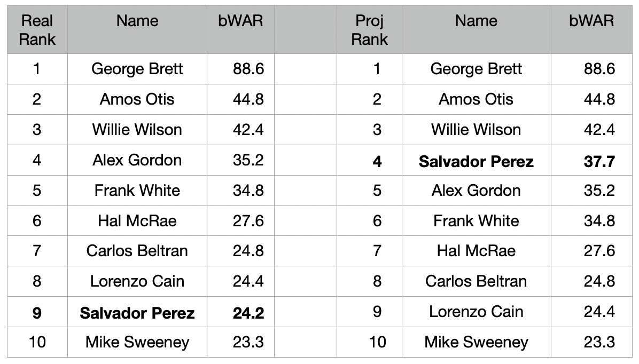Click the bold 24.2 bWAR value
The image size is (639, 364).
[248, 313]
